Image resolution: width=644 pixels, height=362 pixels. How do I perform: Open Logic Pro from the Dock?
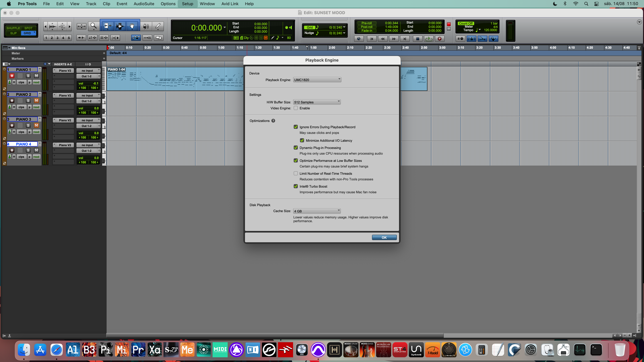pyautogui.click(x=302, y=350)
